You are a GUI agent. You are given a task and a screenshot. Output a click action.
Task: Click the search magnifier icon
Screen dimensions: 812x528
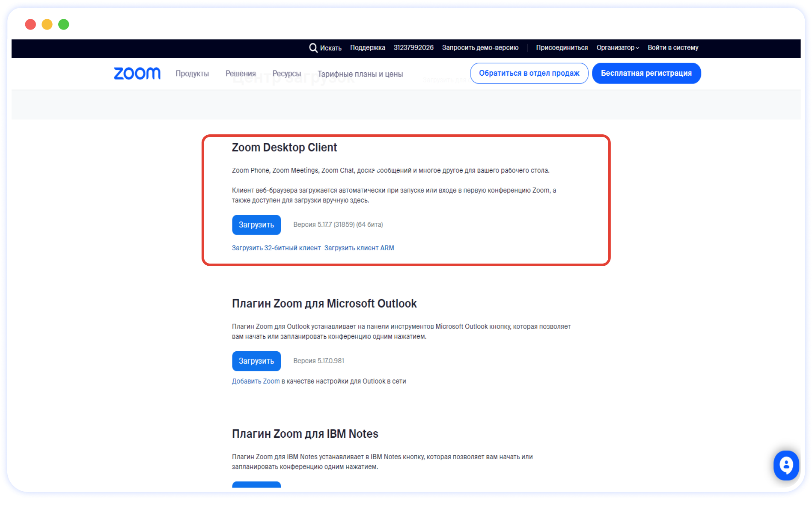click(313, 47)
